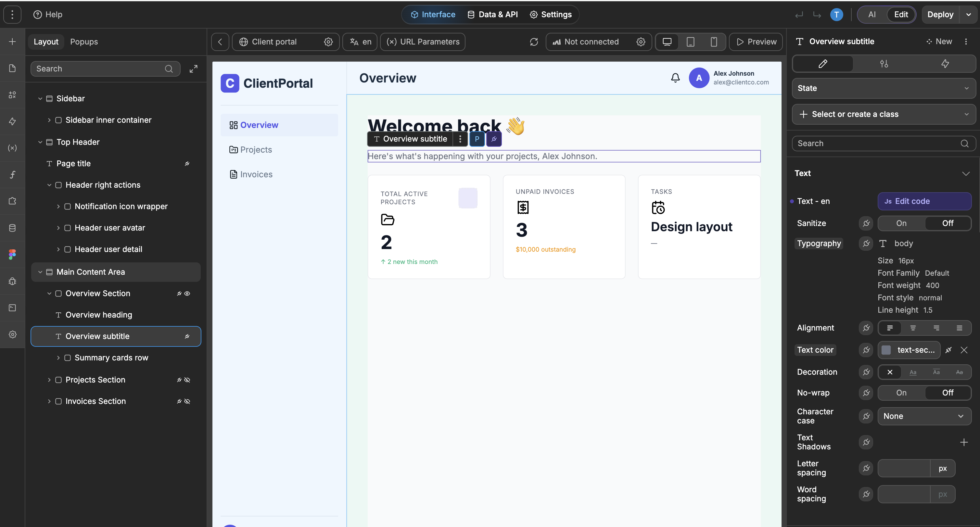Click the Figma icon in left sidebar
Image resolution: width=980 pixels, height=527 pixels.
(x=12, y=254)
